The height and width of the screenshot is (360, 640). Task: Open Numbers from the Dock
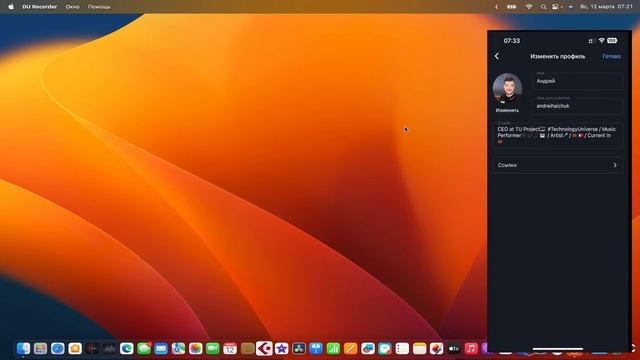(333, 348)
